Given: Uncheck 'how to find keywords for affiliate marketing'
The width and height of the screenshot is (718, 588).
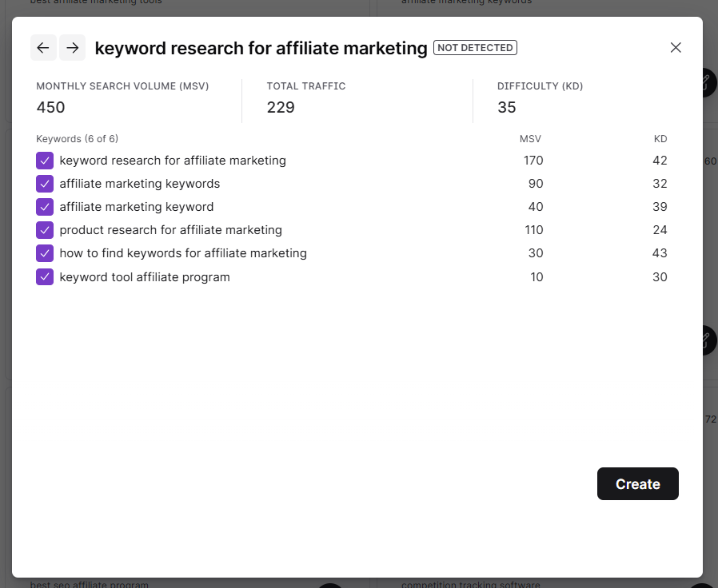Looking at the screenshot, I should click(45, 253).
